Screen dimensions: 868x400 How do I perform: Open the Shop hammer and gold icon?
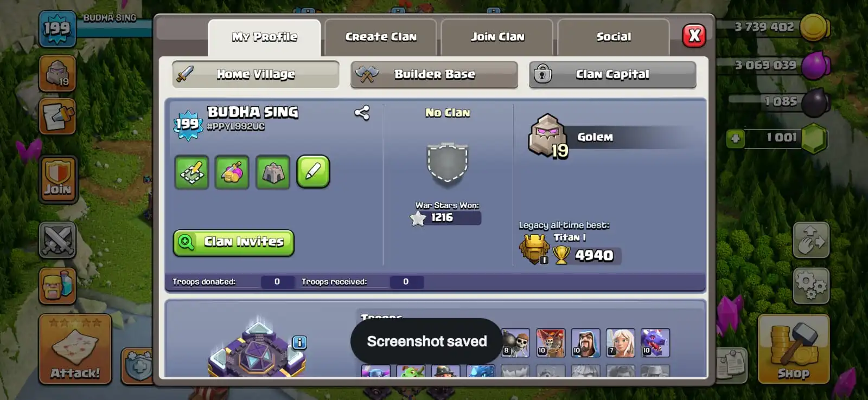pyautogui.click(x=793, y=349)
